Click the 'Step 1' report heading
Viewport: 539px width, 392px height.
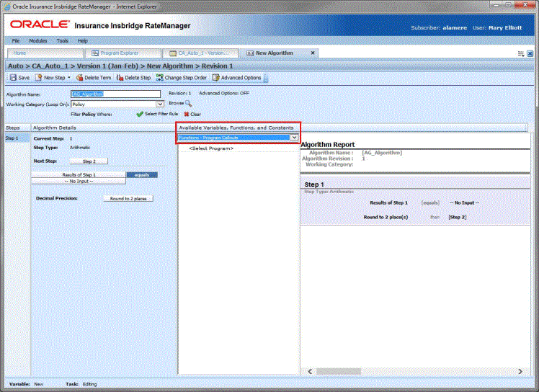314,184
